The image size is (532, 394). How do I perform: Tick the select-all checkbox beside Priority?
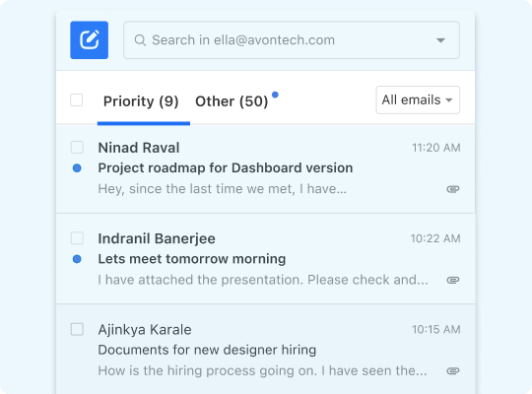(x=76, y=100)
